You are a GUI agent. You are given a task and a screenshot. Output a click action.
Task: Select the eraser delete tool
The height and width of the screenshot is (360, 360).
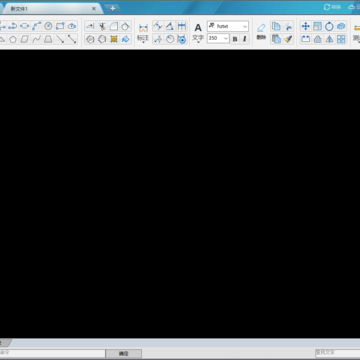tap(261, 32)
